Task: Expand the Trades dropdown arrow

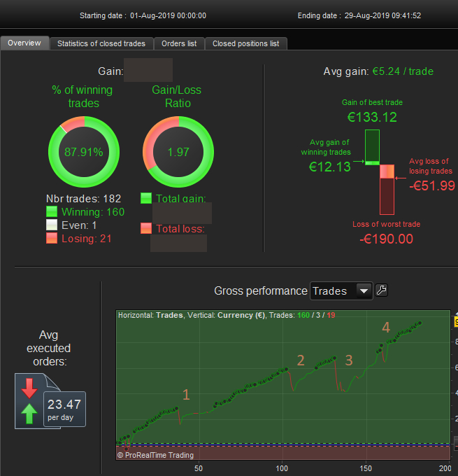Action: [364, 291]
